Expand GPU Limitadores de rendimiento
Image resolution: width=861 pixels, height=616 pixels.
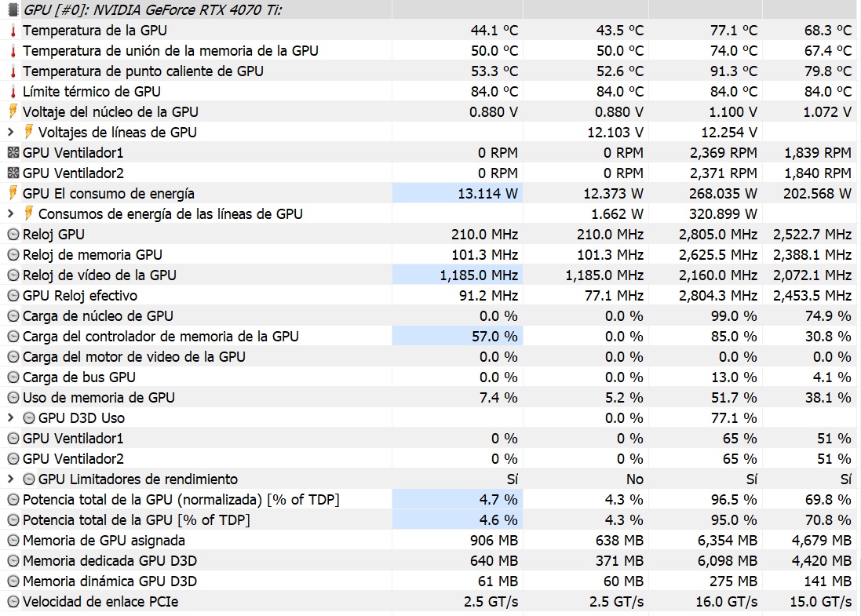pyautogui.click(x=10, y=479)
